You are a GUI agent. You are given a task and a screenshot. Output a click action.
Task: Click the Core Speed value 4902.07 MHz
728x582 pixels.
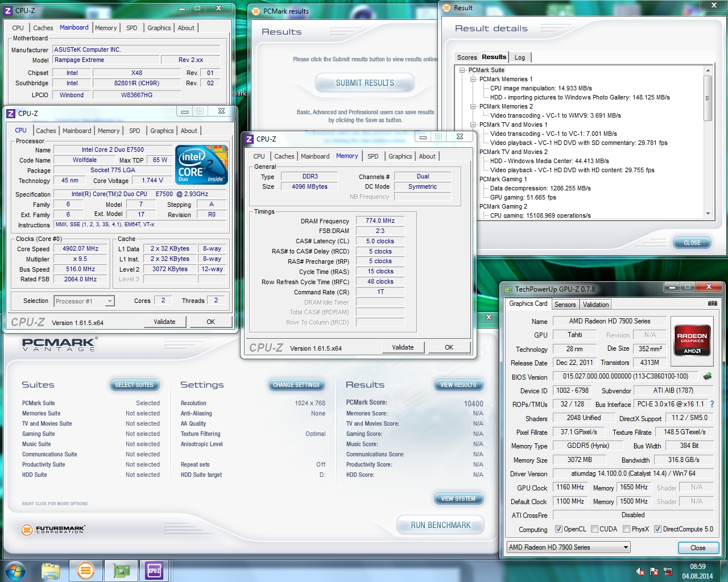80,249
